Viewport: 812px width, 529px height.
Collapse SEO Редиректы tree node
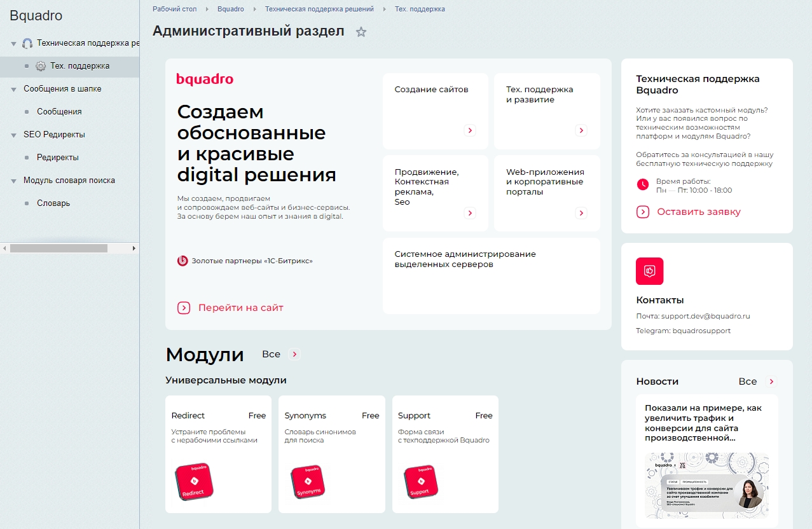coord(14,135)
